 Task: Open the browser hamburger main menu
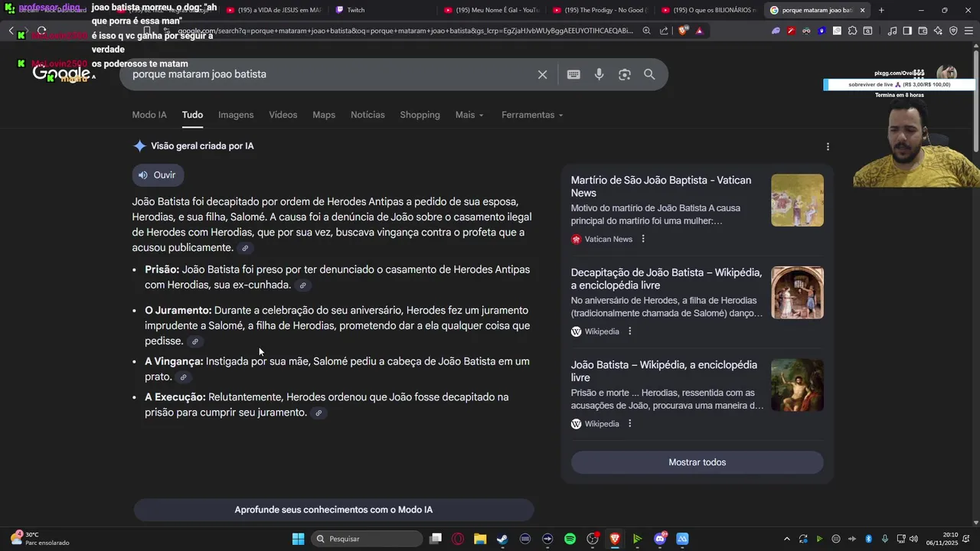(969, 31)
